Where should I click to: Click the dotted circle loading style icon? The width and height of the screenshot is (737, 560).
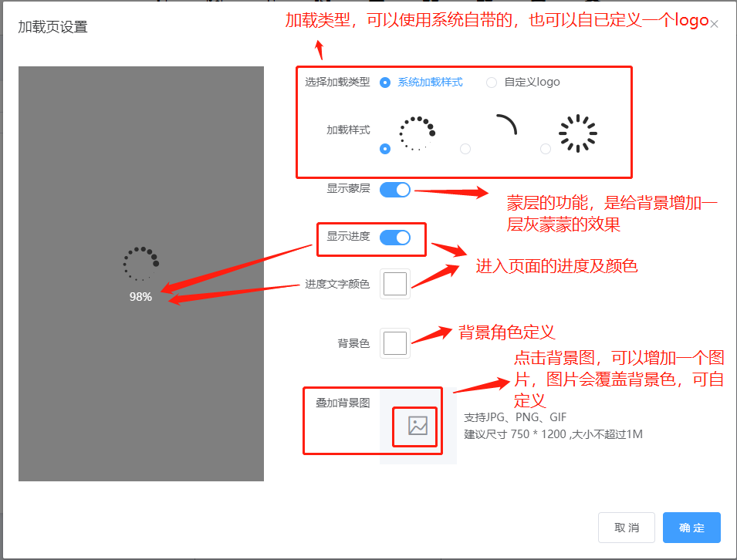(x=417, y=133)
